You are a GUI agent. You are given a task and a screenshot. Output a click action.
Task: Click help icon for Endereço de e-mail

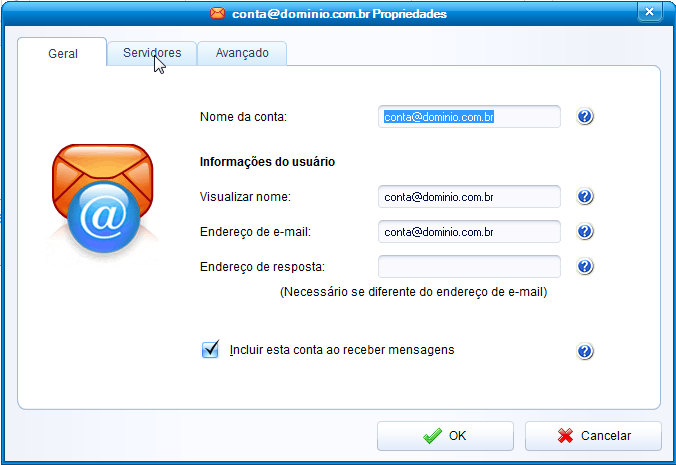coord(585,231)
